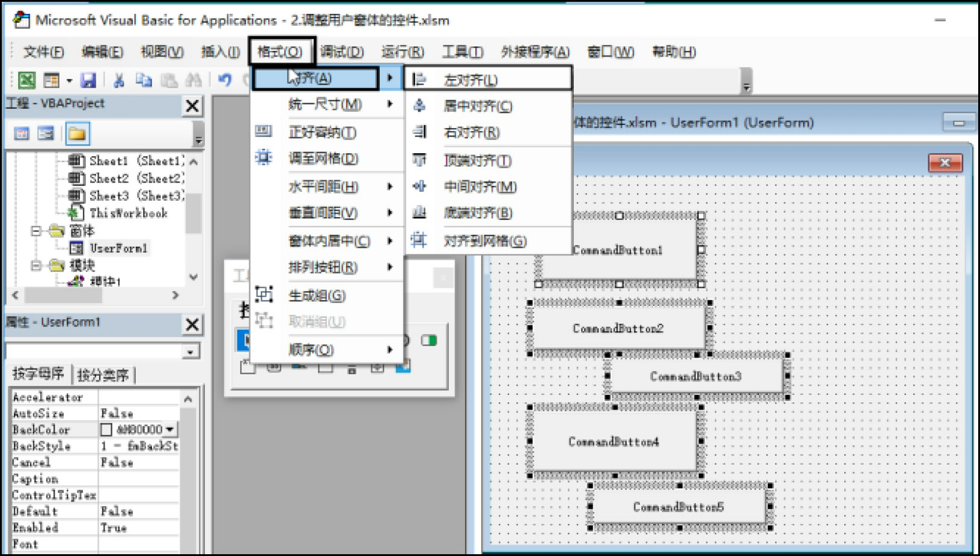Choose 居中对齐(C) from align submenu
Screen dimensions: 980x556
478,106
